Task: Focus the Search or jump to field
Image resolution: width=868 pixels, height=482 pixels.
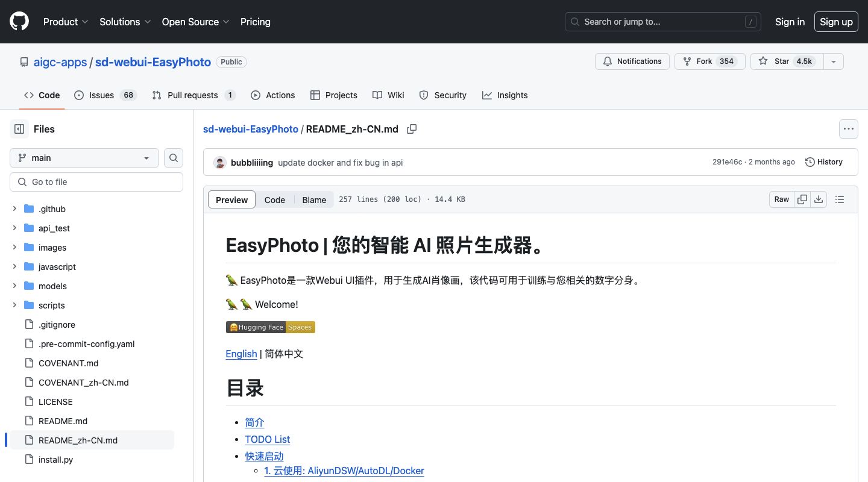Action: (x=663, y=22)
